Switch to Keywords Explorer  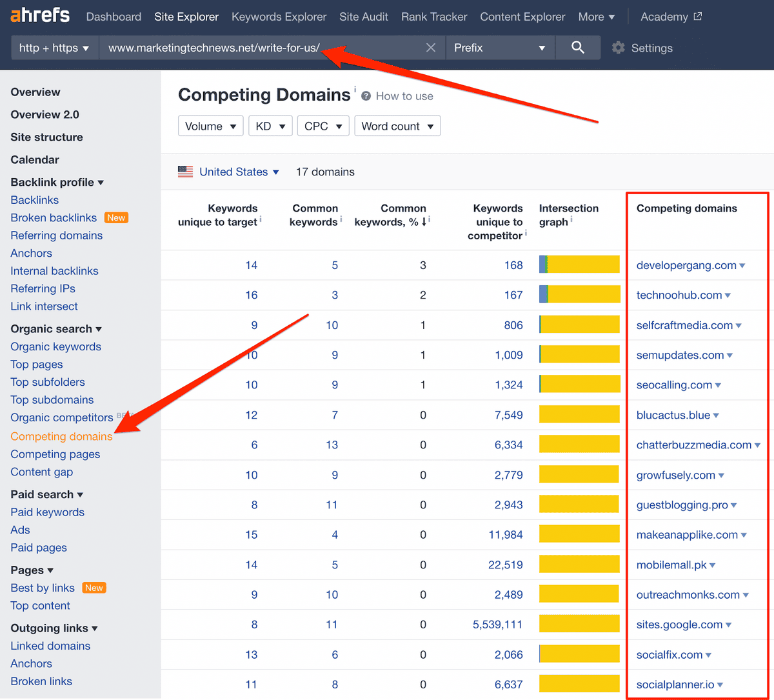pyautogui.click(x=279, y=17)
